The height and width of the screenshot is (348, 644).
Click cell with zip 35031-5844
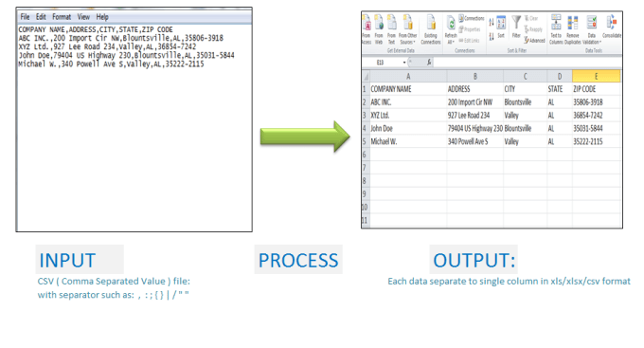[596, 128]
